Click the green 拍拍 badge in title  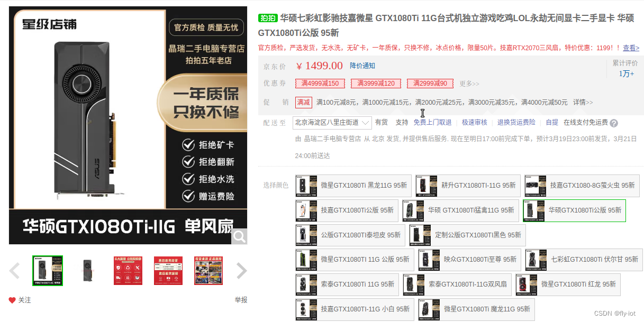pos(268,19)
